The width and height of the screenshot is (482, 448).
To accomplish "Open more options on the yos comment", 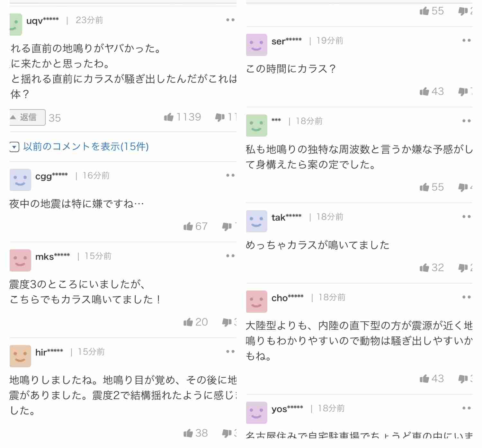I will click(467, 408).
